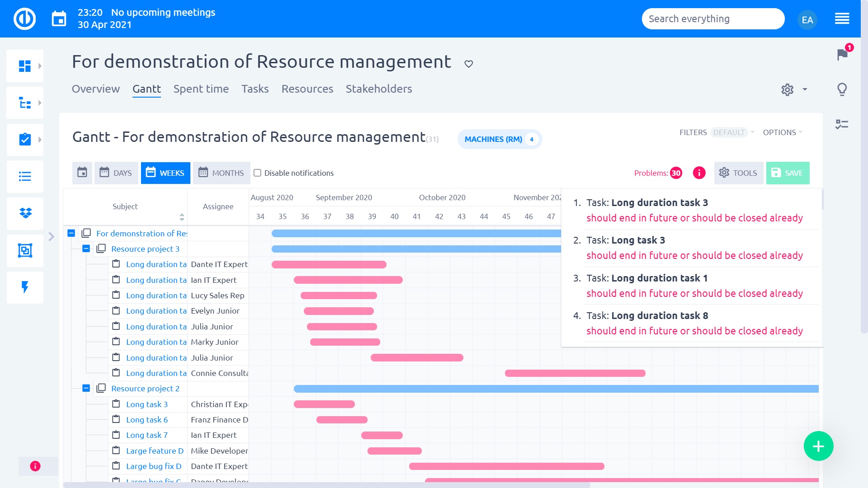
Task: Switch to the Gantt tab
Action: (146, 89)
